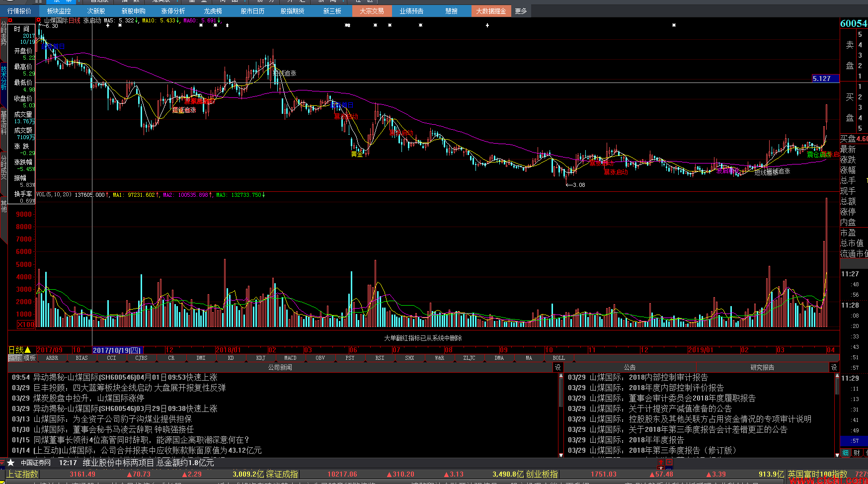Click the star icon beside 中国证券网
Viewport: 868px width, 484px height.
[10, 463]
